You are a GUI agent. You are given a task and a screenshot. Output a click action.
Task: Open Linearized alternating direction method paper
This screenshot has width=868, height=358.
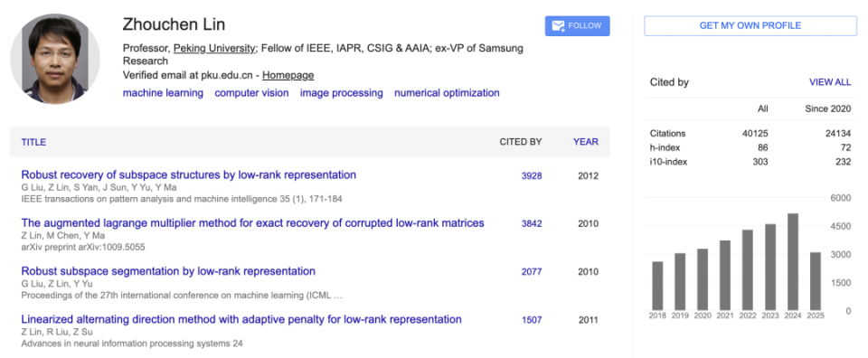(241, 319)
